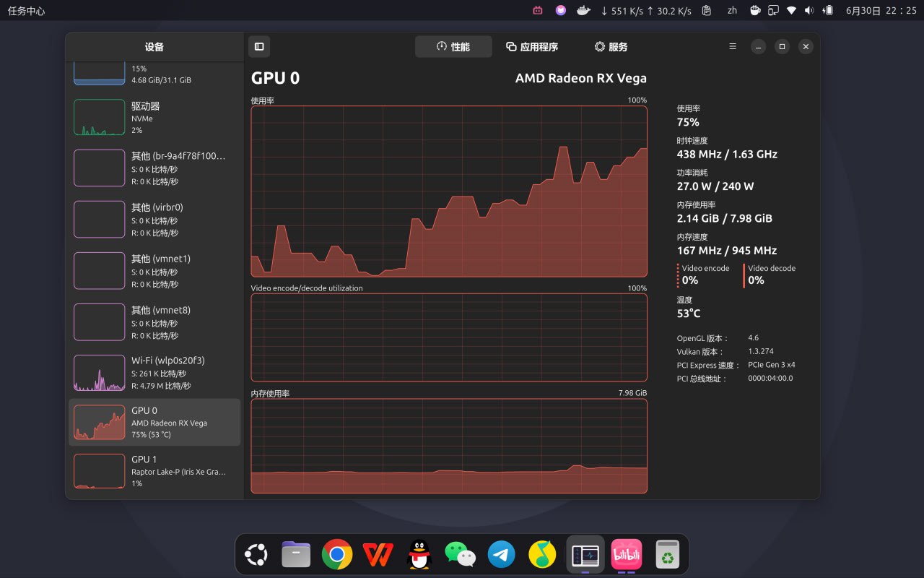This screenshot has height=578, width=924.
Task: Launch WPS Office from the dock
Action: point(378,555)
